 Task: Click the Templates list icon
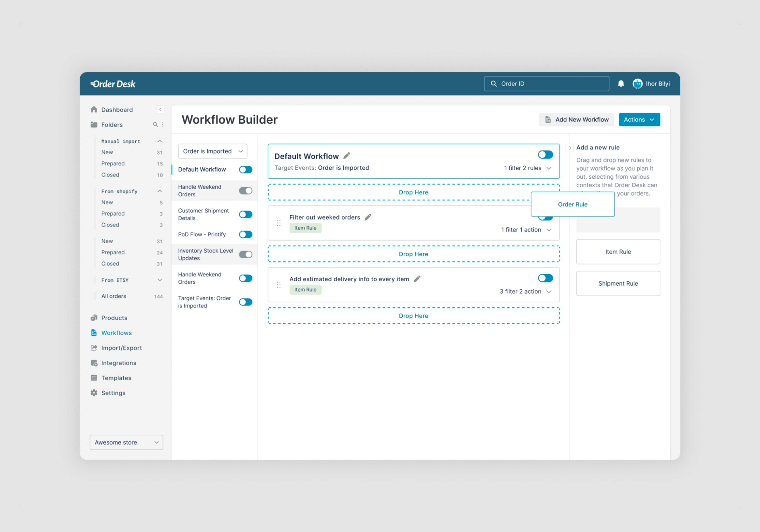(94, 378)
